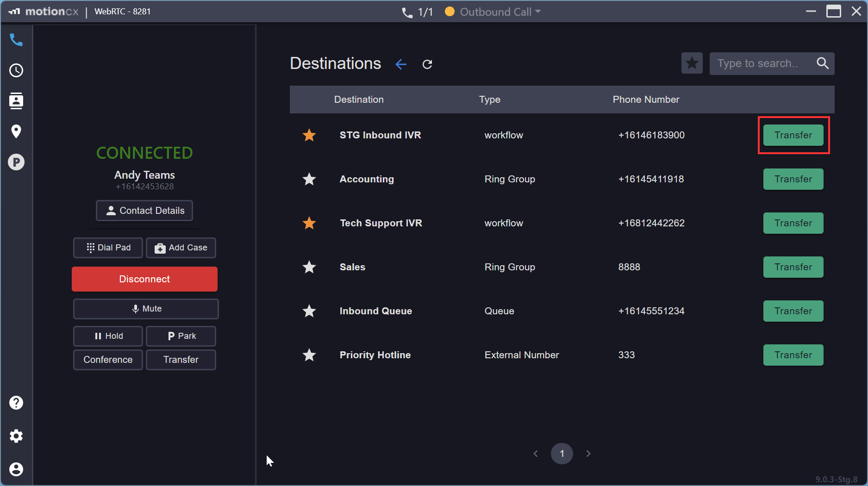The height and width of the screenshot is (486, 868).
Task: Select phone number +16145411918
Action: click(x=651, y=179)
